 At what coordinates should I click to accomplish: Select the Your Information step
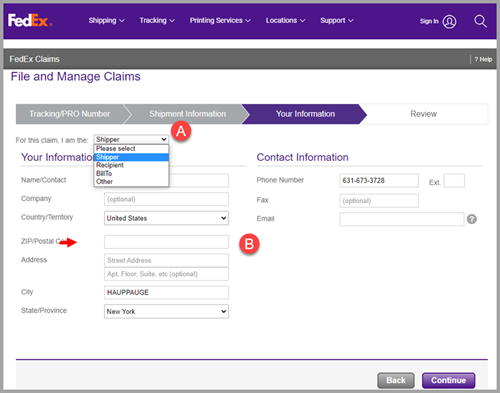305,114
